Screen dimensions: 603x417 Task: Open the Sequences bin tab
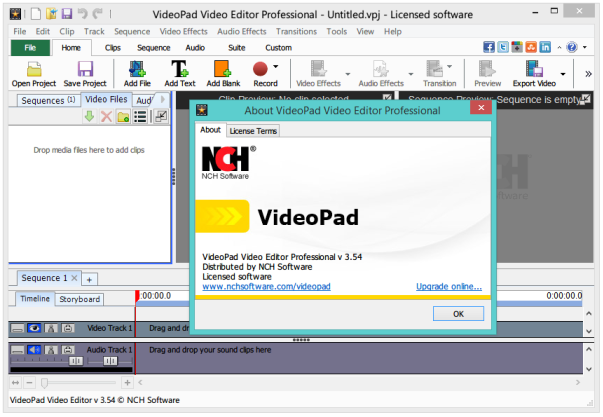click(48, 100)
